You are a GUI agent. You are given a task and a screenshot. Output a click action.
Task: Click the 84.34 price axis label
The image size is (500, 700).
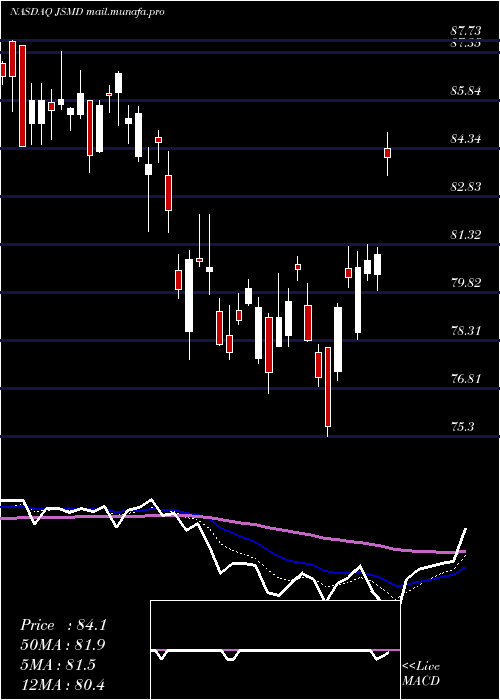(466, 139)
